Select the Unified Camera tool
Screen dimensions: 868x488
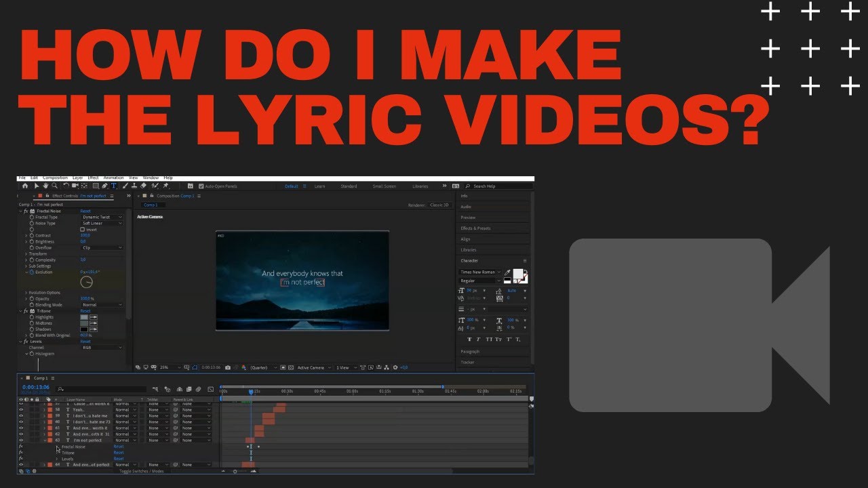click(x=75, y=186)
